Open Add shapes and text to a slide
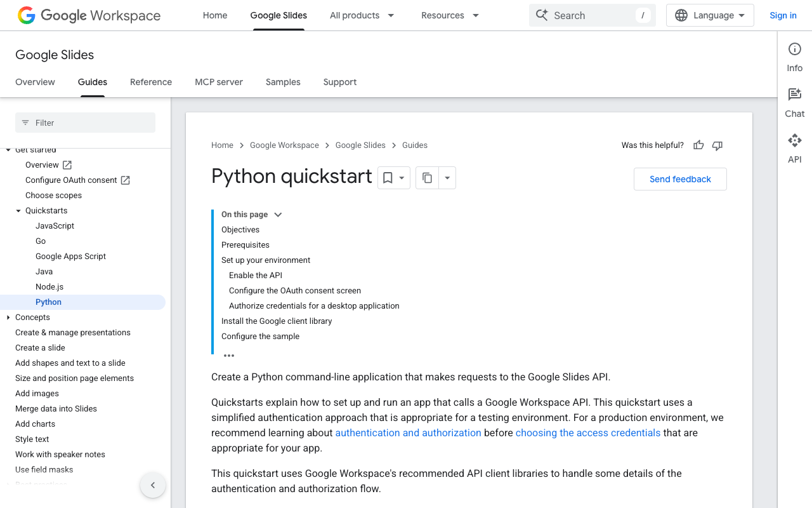This screenshot has width=812, height=508. pyautogui.click(x=70, y=363)
